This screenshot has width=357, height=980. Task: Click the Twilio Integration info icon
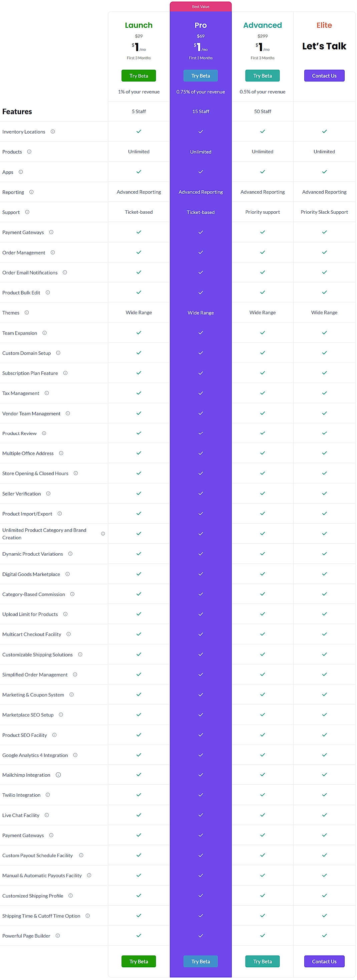tap(47, 795)
